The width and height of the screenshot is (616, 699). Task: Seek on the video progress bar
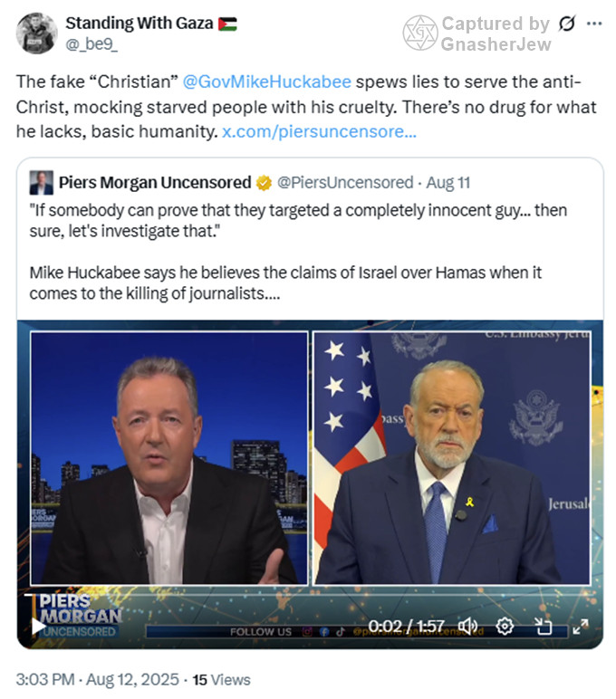point(310,595)
